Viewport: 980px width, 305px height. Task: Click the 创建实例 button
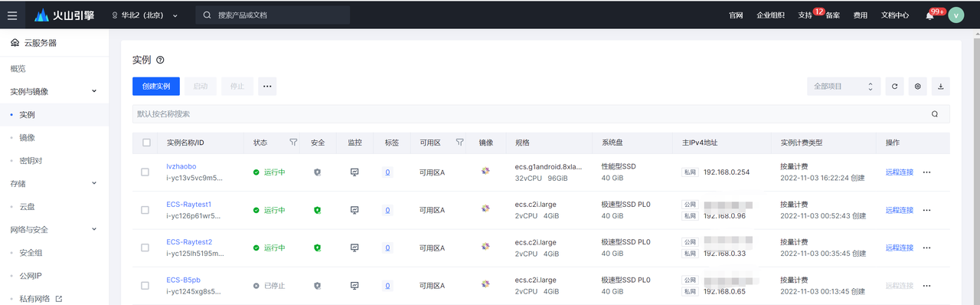pyautogui.click(x=156, y=87)
